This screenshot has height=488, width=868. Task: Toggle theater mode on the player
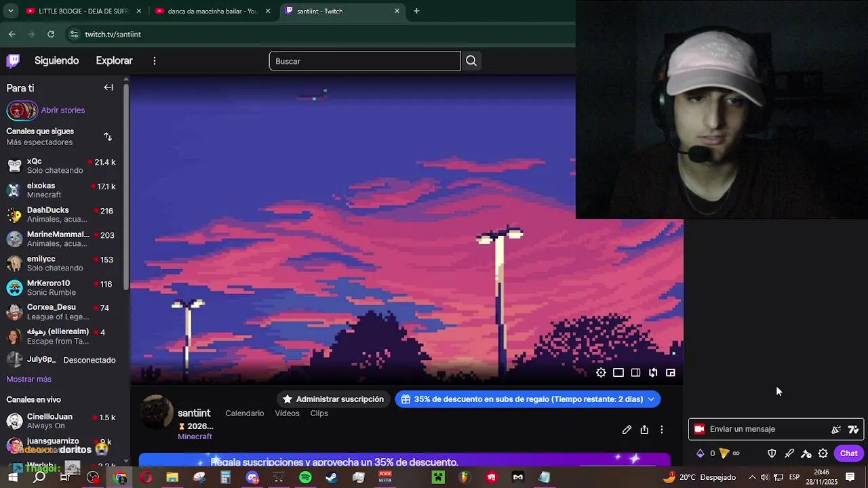(x=618, y=373)
